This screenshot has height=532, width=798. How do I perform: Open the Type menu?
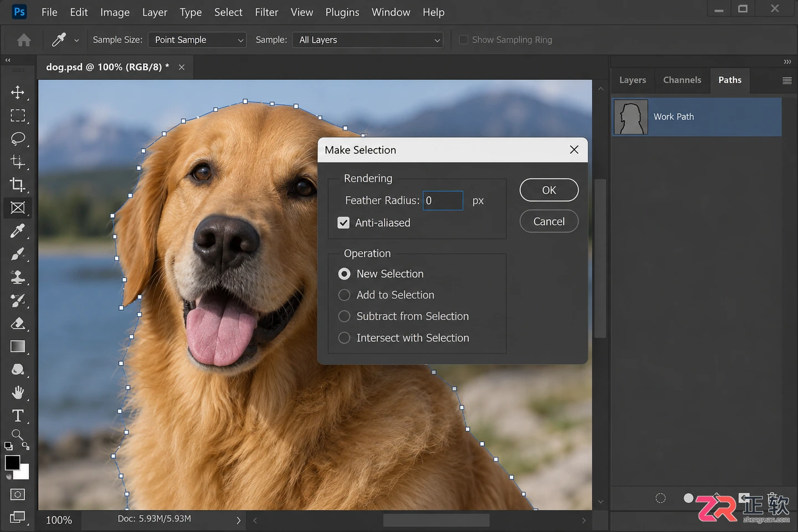pos(191,12)
